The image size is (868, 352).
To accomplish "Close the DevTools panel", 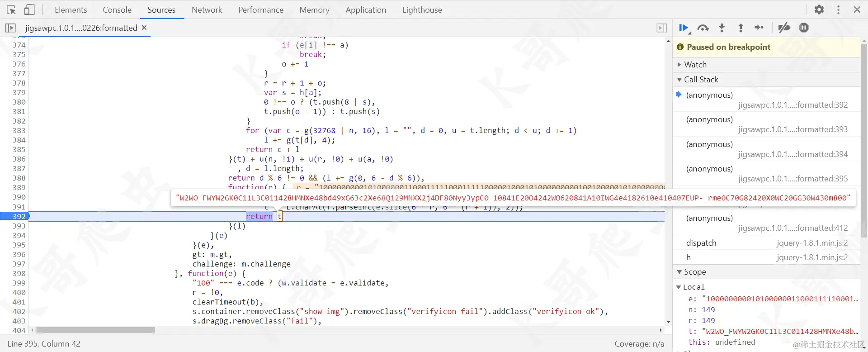I will click(857, 10).
